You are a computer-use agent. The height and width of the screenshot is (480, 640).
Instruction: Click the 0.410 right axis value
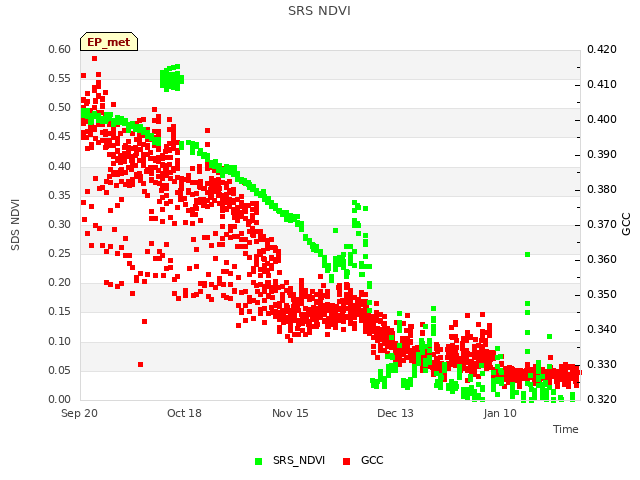point(602,84)
